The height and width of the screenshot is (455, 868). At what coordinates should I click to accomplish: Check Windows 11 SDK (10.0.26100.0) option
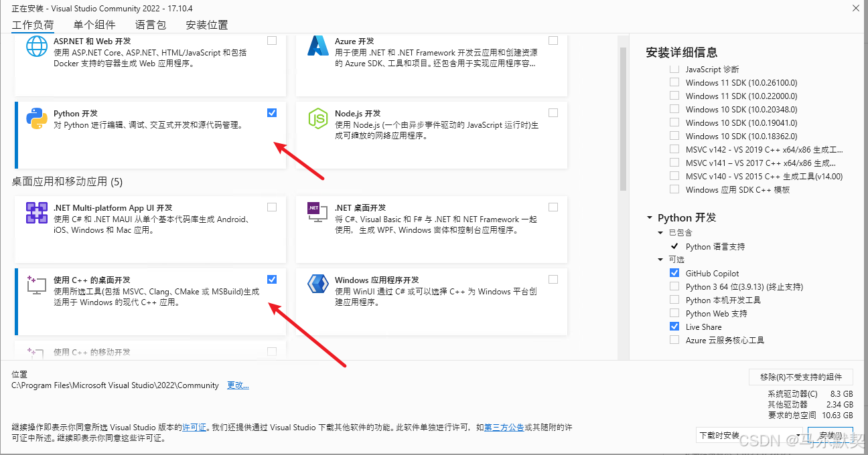tap(674, 82)
